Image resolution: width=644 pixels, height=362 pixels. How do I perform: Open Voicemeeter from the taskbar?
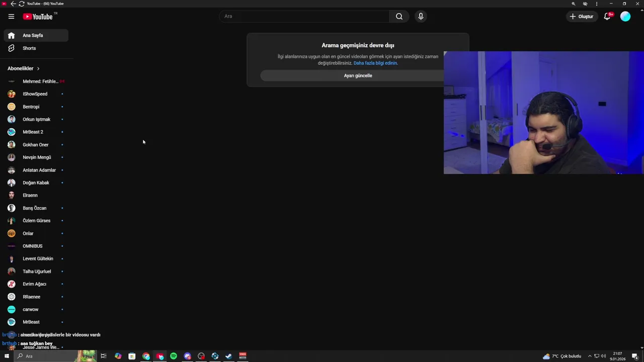click(243, 356)
